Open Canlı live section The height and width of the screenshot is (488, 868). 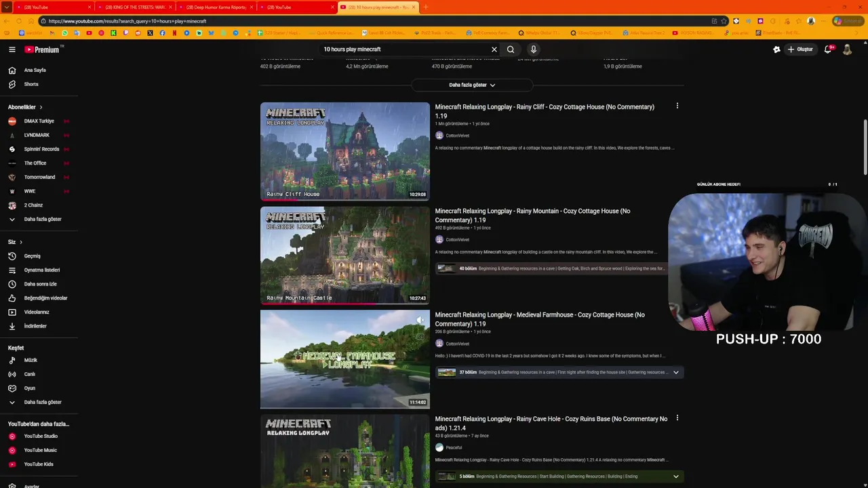(30, 374)
